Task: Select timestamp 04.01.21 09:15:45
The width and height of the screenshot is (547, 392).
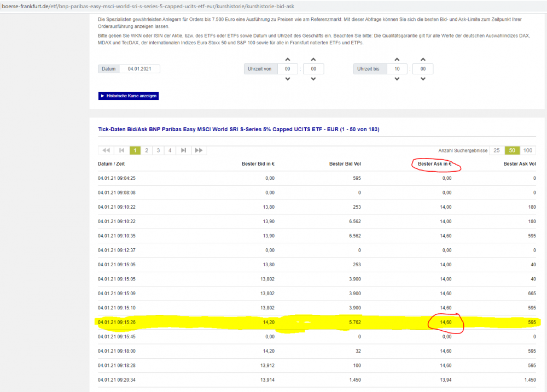Action: click(x=117, y=337)
